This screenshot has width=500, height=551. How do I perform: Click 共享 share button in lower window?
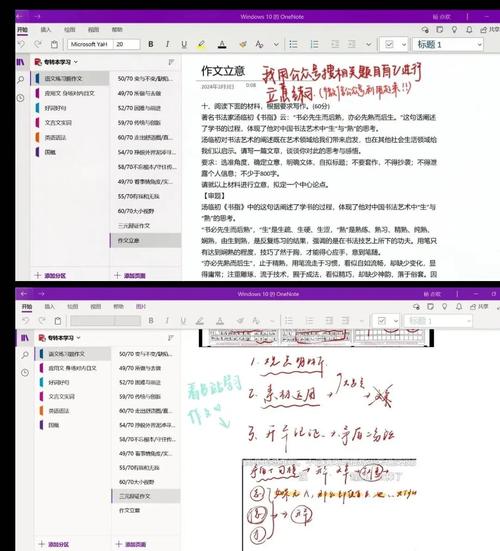479,306
